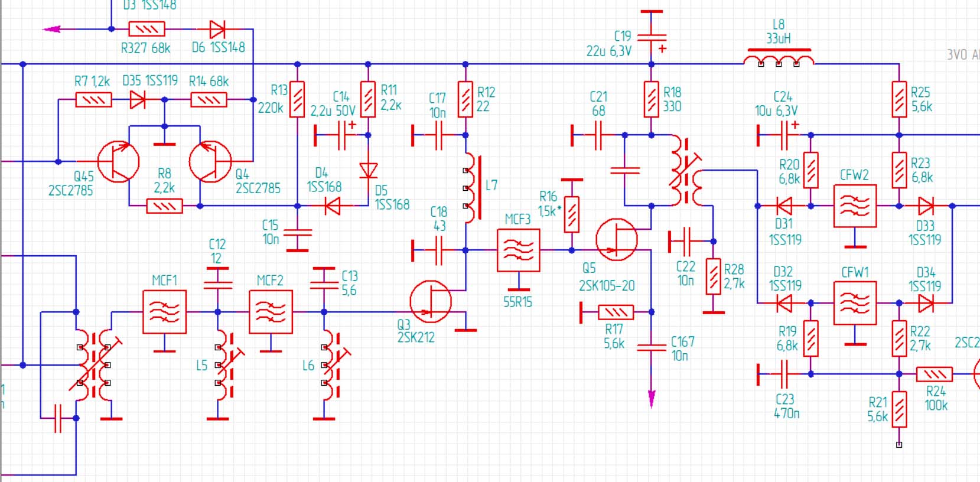Select the MCF3 55R15 filter block

coord(519,250)
